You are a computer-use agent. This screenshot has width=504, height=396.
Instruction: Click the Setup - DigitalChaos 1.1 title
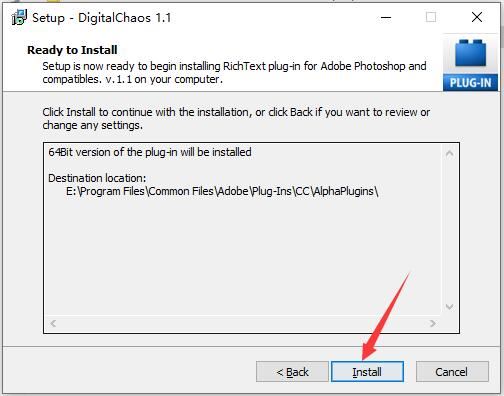(102, 18)
